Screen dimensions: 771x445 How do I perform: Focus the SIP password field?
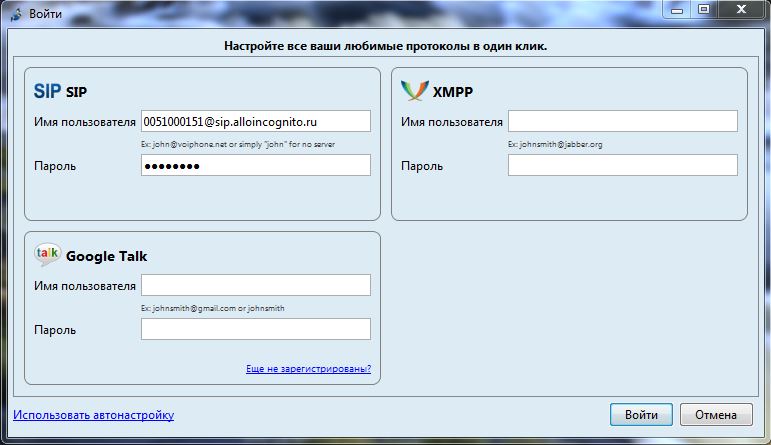click(256, 165)
